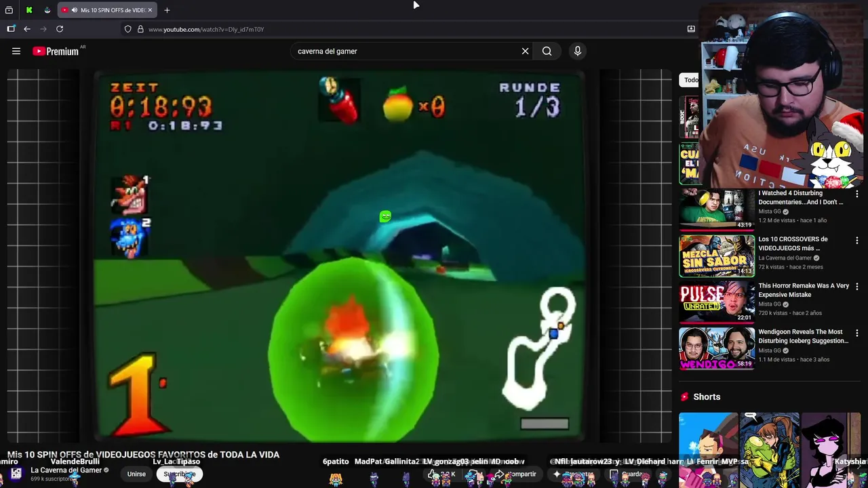
Task: Show site security padlock info
Action: (x=140, y=29)
